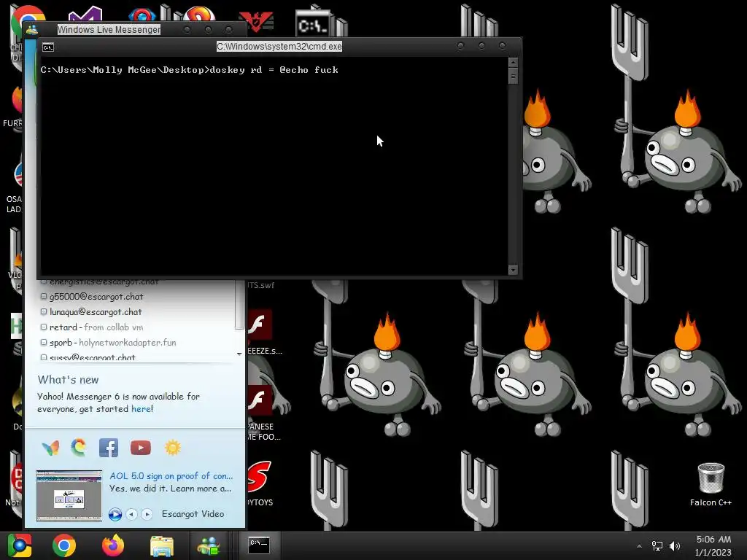Image resolution: width=747 pixels, height=560 pixels.
Task: Open the volume tray icon
Action: tap(675, 546)
